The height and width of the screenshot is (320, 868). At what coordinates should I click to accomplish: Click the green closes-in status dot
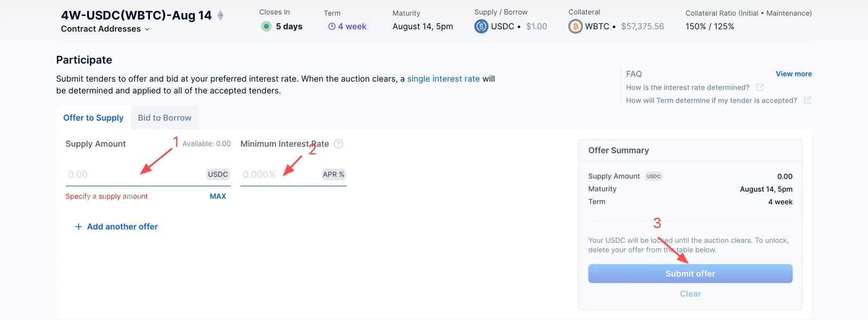(266, 26)
